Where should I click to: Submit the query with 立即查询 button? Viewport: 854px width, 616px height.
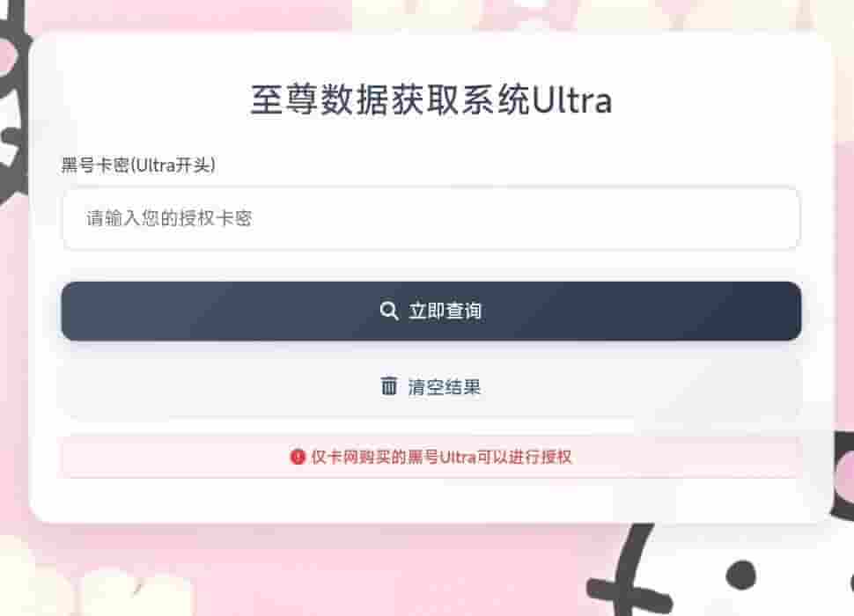pos(431,312)
